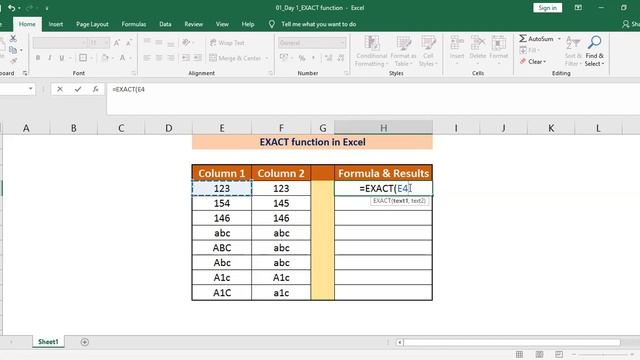
Task: Open the View ribbon tab
Action: pyautogui.click(x=222, y=24)
